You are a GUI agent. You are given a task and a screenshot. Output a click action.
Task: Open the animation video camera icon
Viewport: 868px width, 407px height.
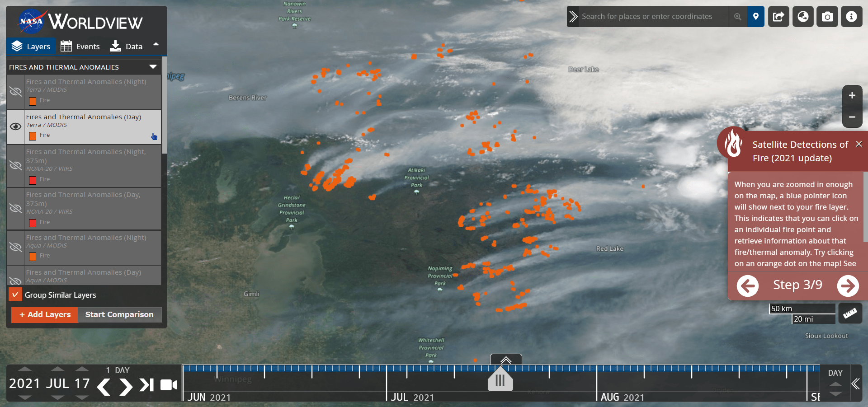point(169,385)
